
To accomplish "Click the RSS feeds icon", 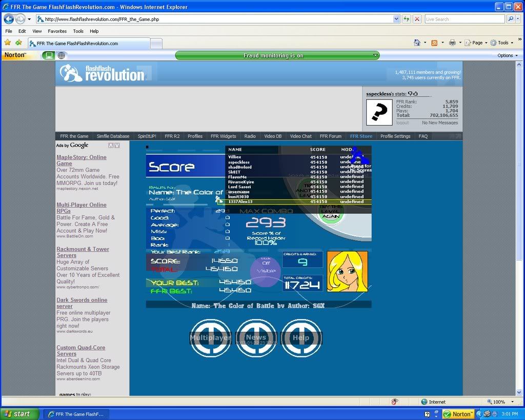I will [434, 43].
